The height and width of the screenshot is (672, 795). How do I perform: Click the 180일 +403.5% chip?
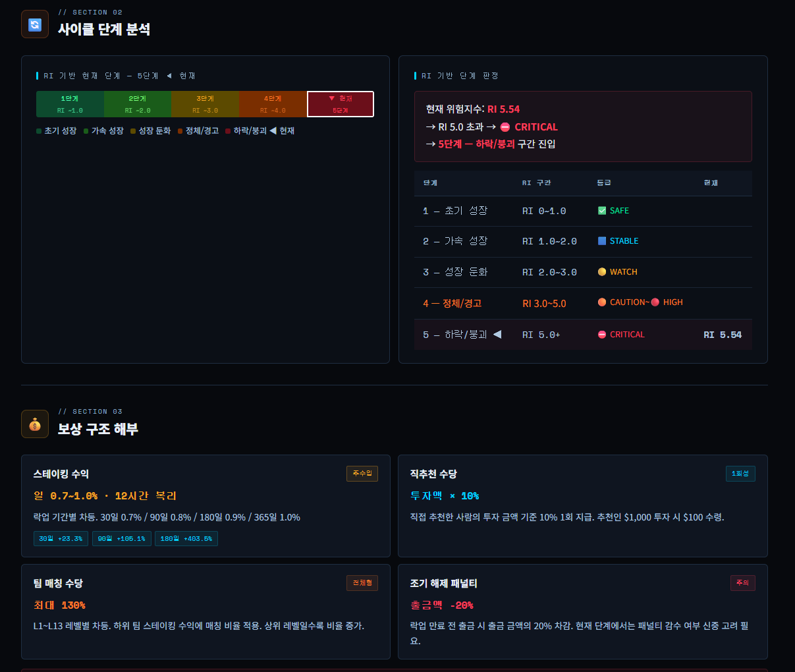[186, 539]
